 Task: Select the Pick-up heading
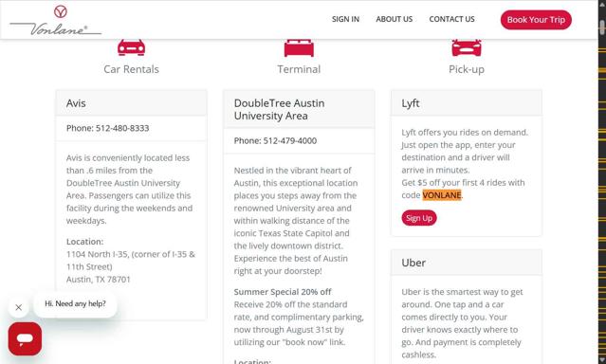[467, 69]
